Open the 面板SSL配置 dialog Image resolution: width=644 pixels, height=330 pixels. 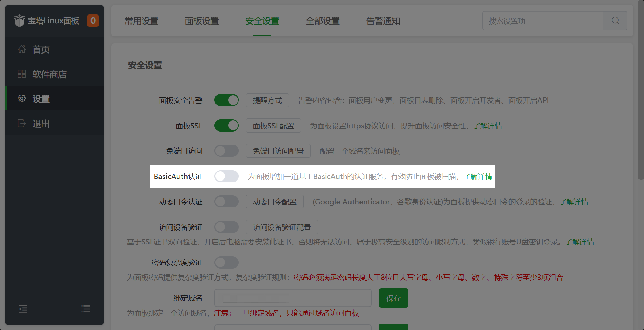click(x=273, y=126)
